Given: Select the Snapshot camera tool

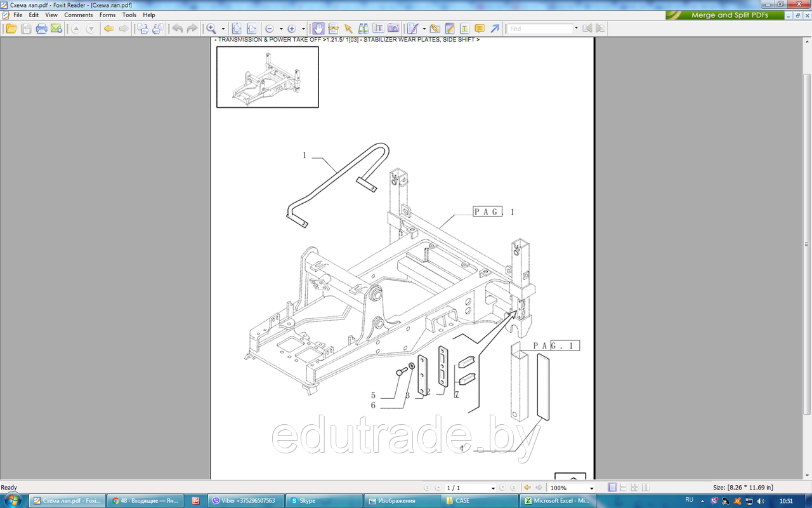Looking at the screenshot, I should 393,29.
